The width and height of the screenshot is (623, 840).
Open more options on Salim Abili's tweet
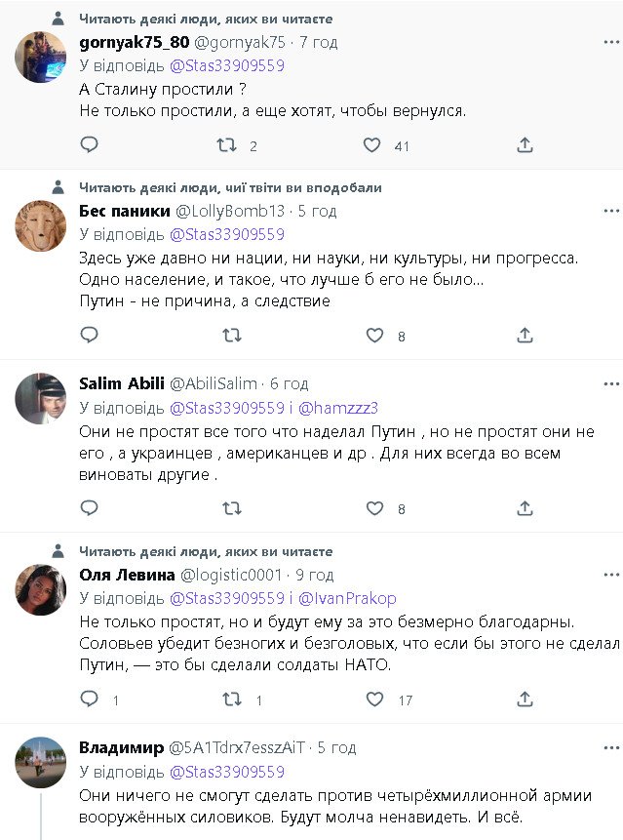tap(610, 383)
